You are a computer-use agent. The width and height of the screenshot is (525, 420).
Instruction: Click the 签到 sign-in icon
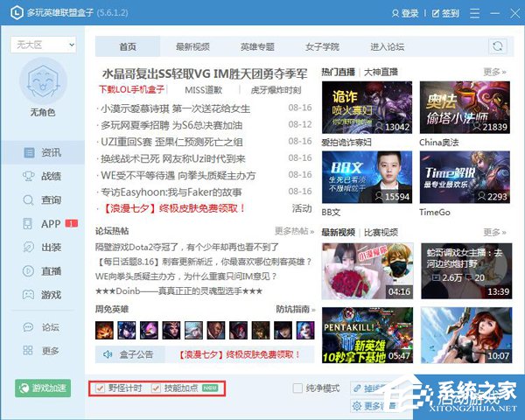[435, 13]
